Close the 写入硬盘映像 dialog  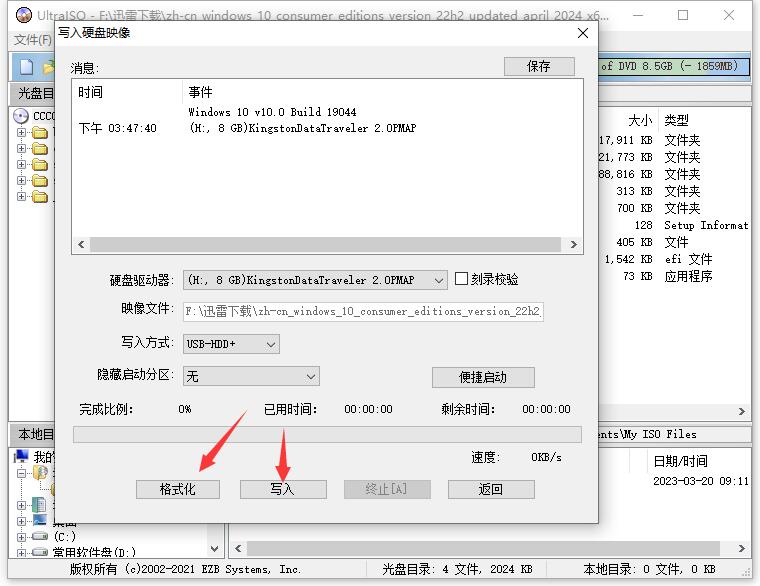[583, 33]
